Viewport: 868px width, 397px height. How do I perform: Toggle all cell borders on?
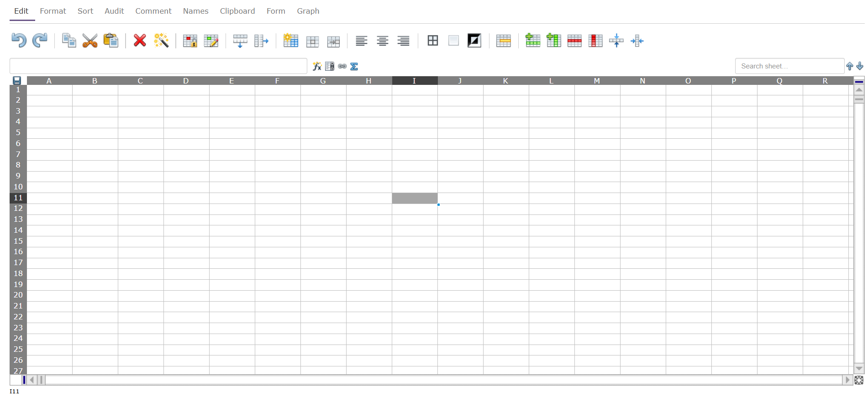[x=432, y=41]
